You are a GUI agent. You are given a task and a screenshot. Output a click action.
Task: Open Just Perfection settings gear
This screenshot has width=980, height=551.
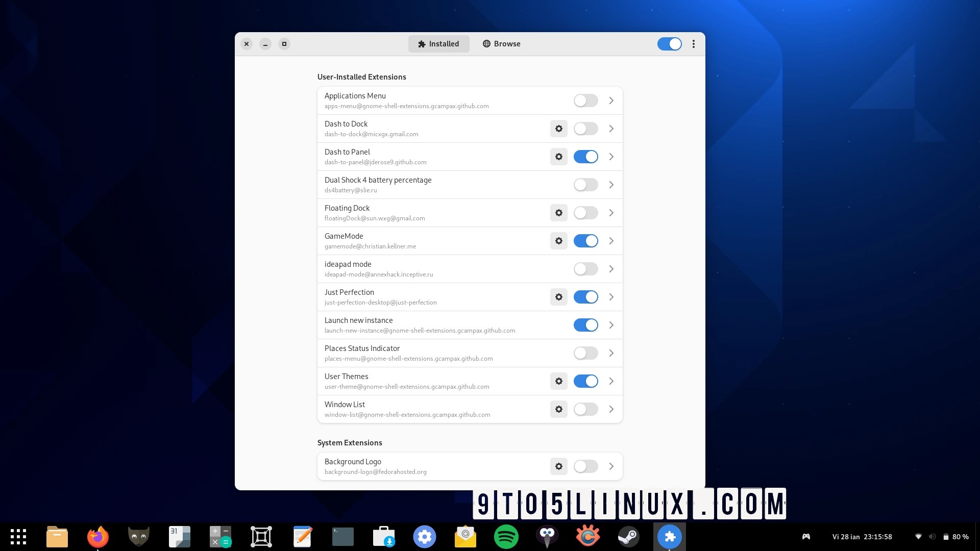coord(559,297)
